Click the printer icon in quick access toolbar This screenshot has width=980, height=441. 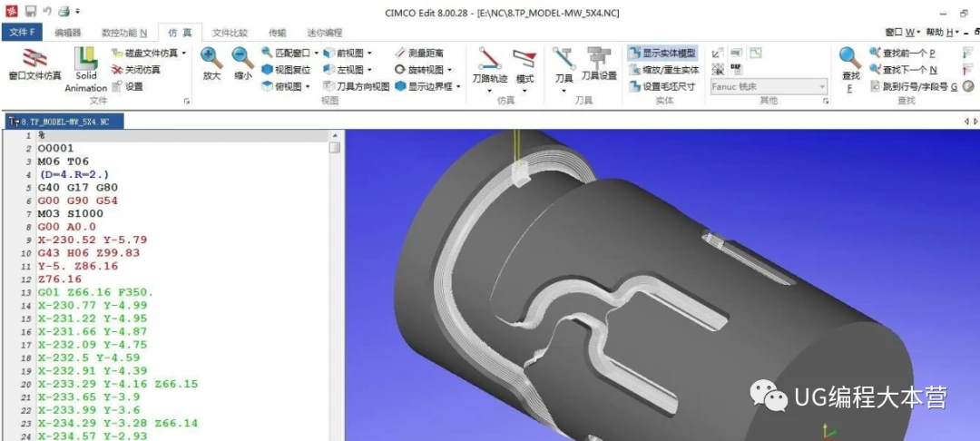(64, 11)
